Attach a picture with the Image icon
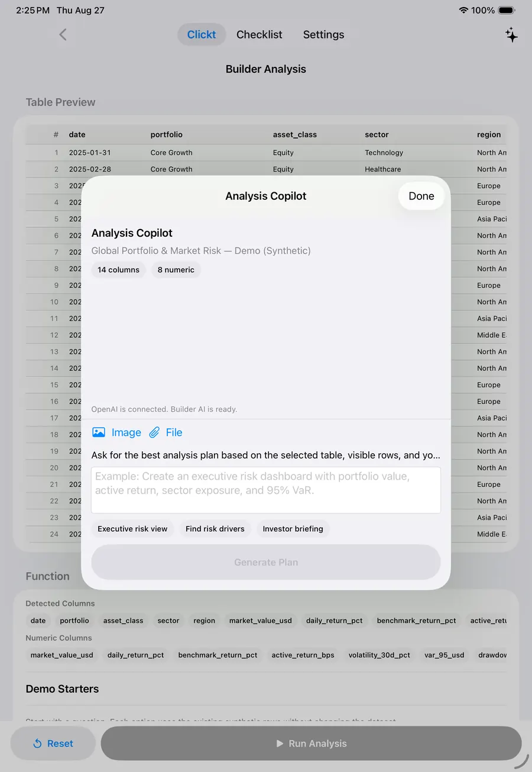 116,432
